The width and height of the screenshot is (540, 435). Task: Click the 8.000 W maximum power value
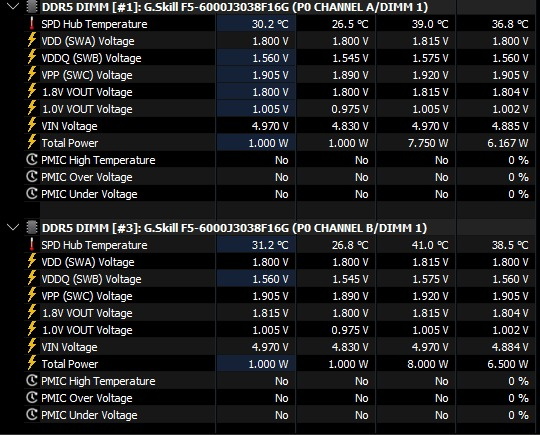[x=428, y=364]
